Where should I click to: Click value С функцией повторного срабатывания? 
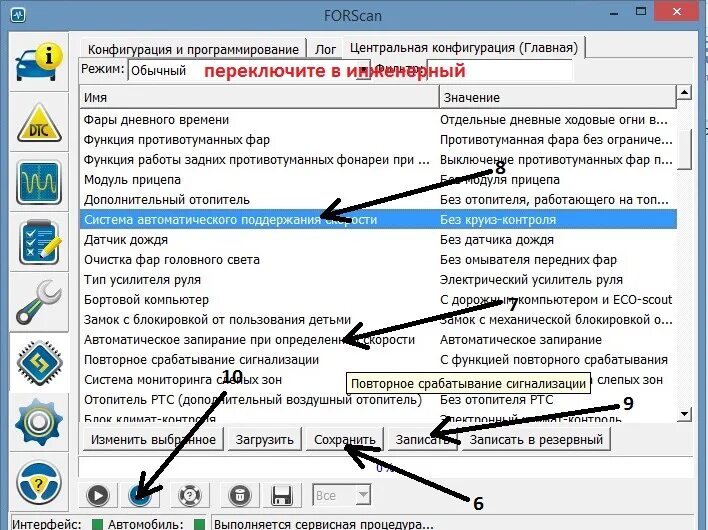pyautogui.click(x=554, y=360)
